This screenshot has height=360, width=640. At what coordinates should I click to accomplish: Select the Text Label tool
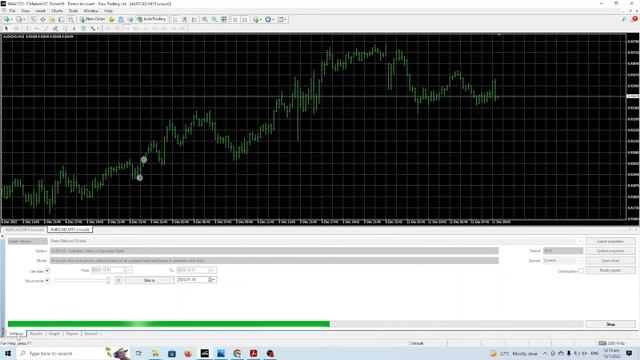(x=84, y=29)
